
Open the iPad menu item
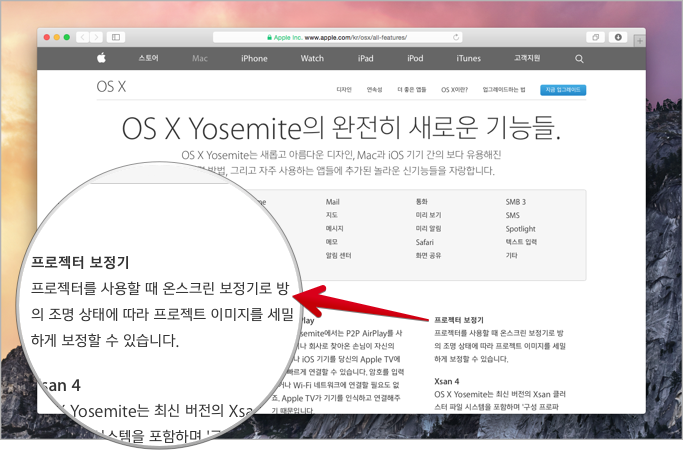point(365,58)
